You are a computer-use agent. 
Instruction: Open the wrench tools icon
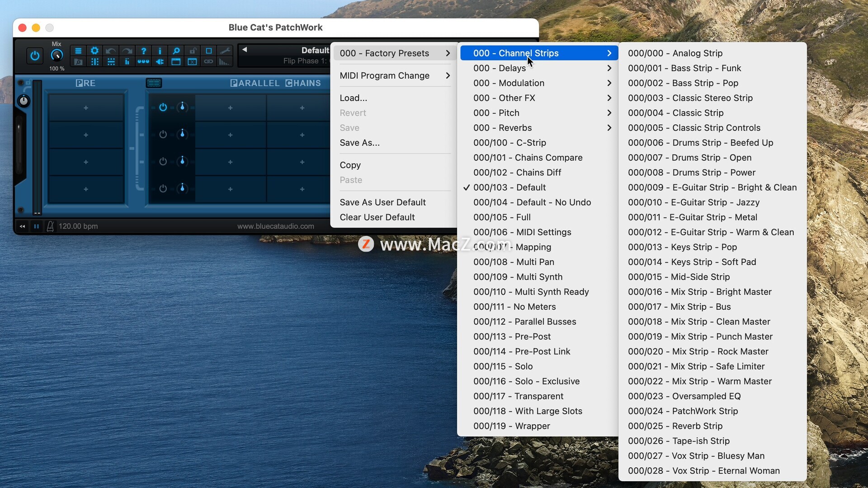(x=225, y=51)
